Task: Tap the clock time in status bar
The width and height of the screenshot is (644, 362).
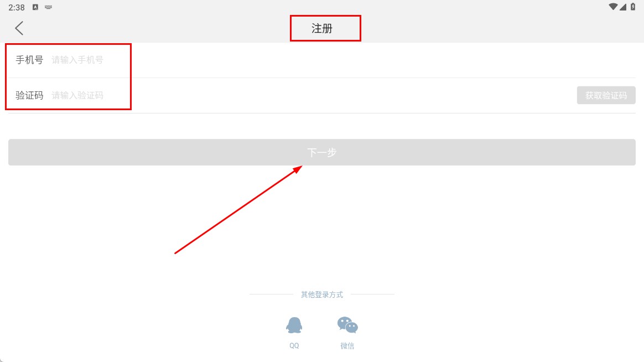Action: (17, 7)
